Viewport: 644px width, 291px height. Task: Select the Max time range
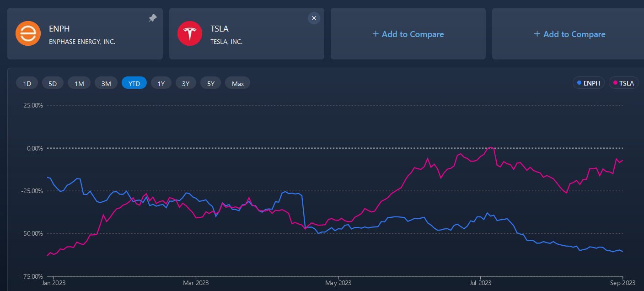pyautogui.click(x=238, y=83)
